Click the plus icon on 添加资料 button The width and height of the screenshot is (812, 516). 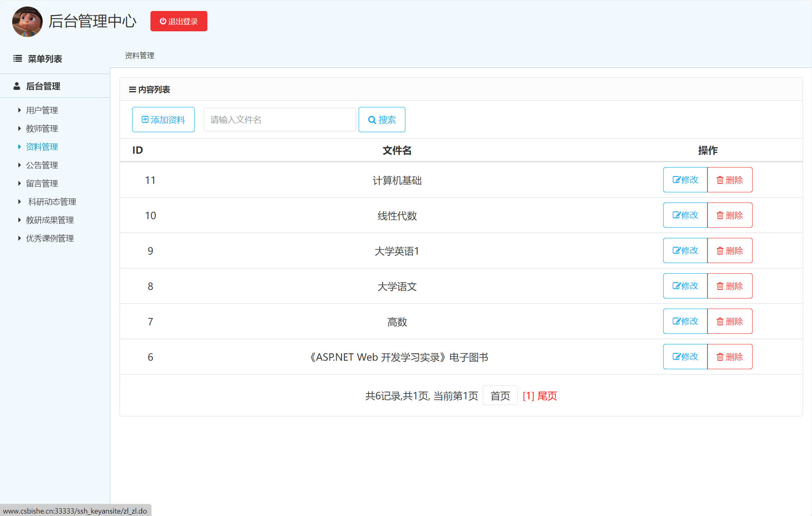click(x=144, y=119)
